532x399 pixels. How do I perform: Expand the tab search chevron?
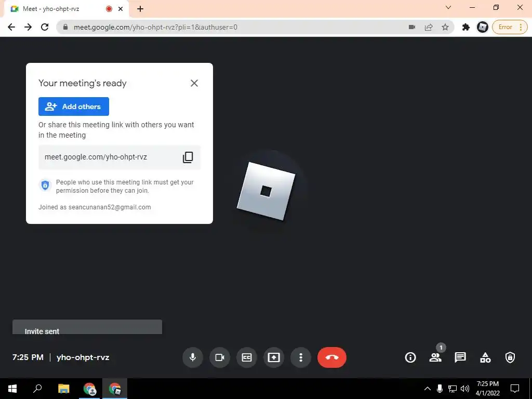click(448, 7)
